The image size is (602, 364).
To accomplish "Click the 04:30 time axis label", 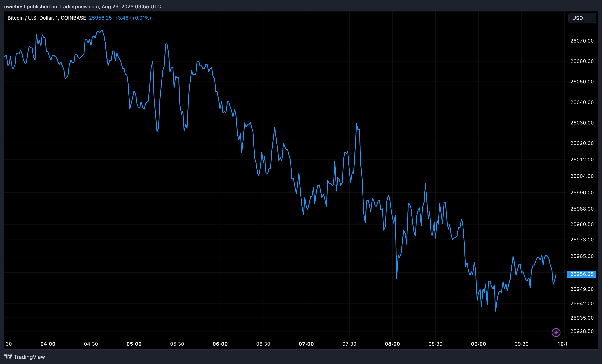I will [91, 344].
